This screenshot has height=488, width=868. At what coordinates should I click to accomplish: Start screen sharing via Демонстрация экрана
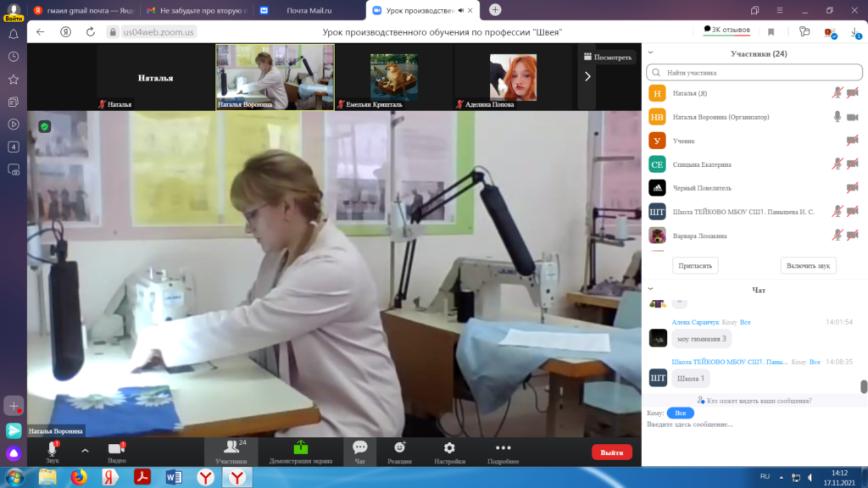coord(300,449)
